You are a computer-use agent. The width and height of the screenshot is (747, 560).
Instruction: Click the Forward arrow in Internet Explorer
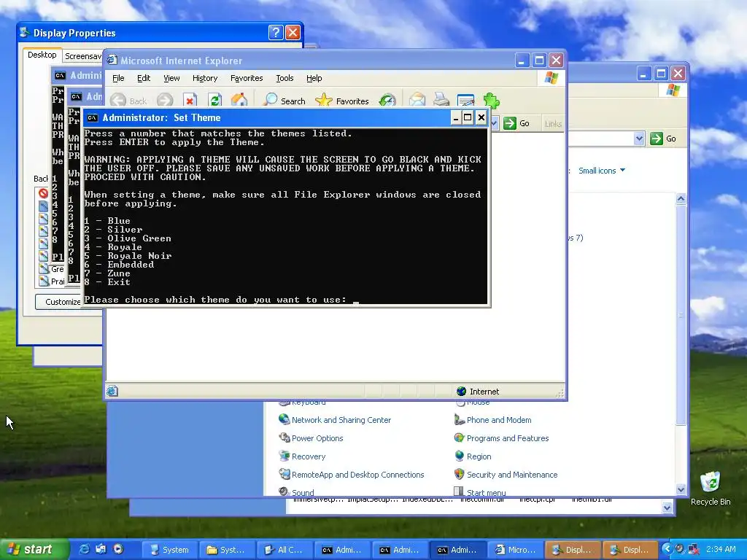pos(165,101)
